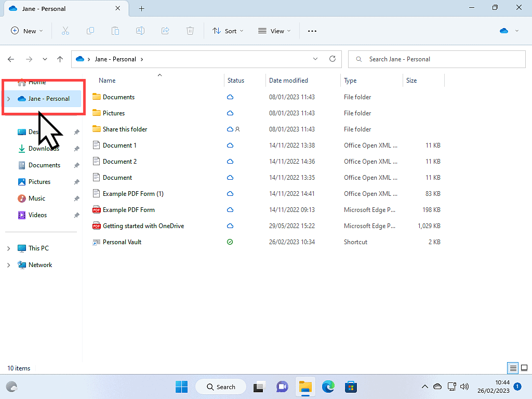Click the Rename icon in the toolbar
The image size is (532, 399).
(x=140, y=31)
